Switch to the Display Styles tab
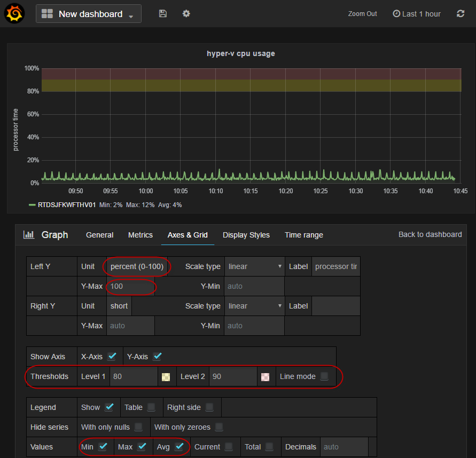The image size is (476, 458). 246,235
